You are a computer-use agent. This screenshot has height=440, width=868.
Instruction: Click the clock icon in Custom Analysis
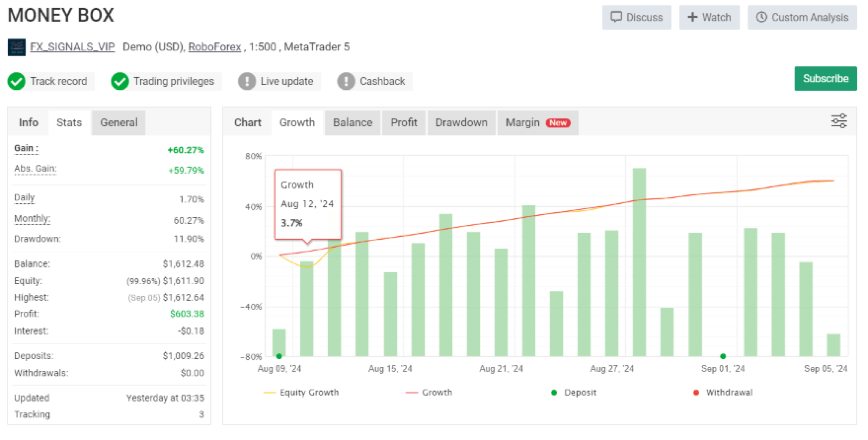point(762,17)
